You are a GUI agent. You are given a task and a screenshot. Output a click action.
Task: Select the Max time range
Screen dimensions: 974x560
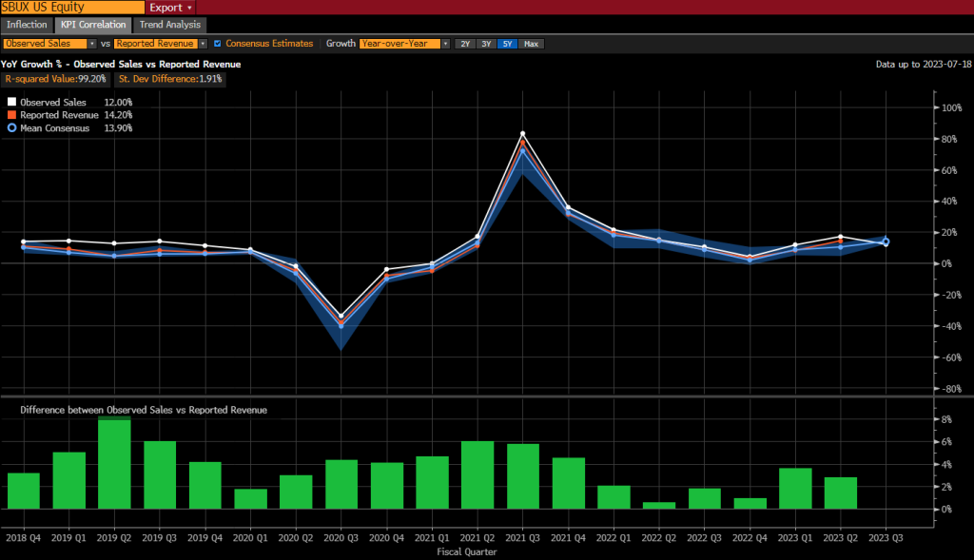click(x=530, y=43)
